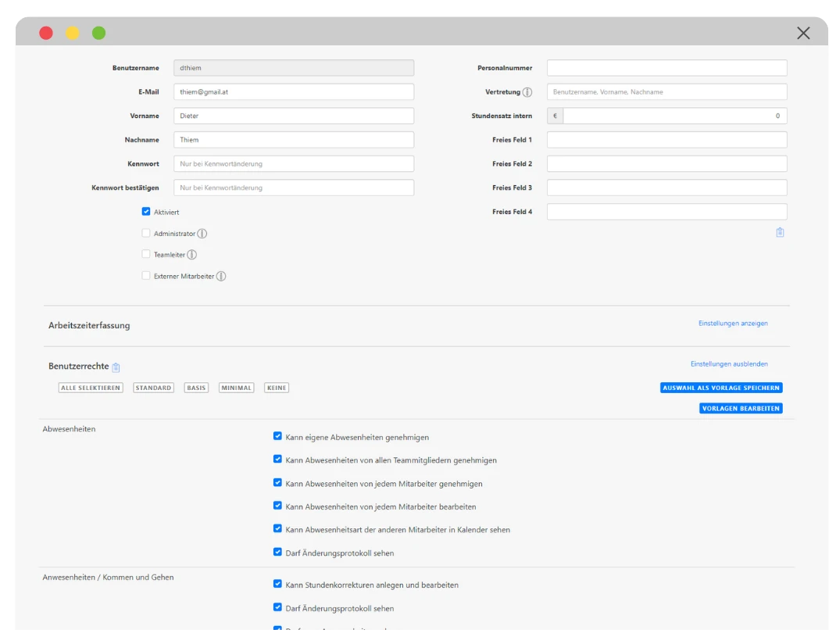Click the red macOS window button

[x=46, y=33]
